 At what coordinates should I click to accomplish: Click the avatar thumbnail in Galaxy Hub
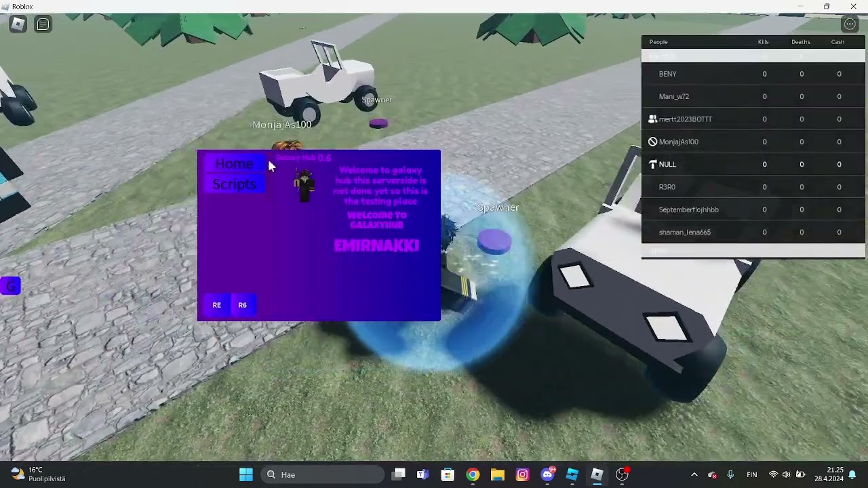[304, 186]
